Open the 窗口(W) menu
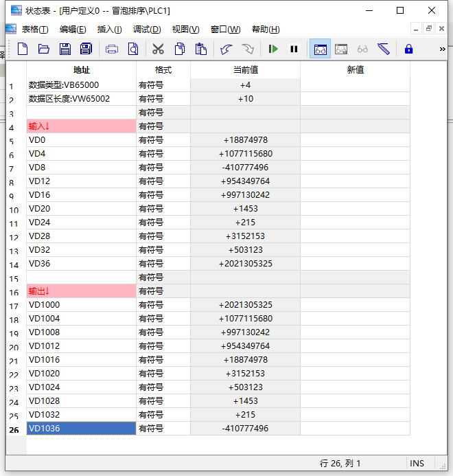This screenshot has width=453, height=476. coord(225,30)
